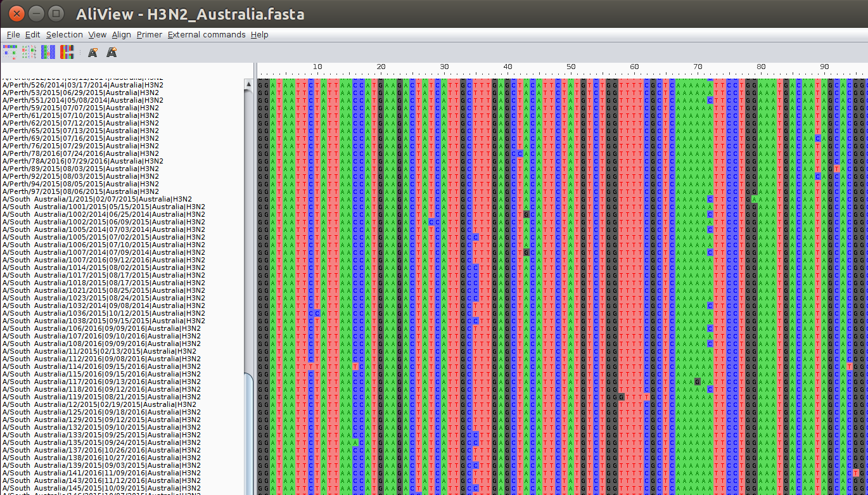This screenshot has width=868, height=495.
Task: Select sequence A/South Australia/114/2016
Action: (x=101, y=366)
